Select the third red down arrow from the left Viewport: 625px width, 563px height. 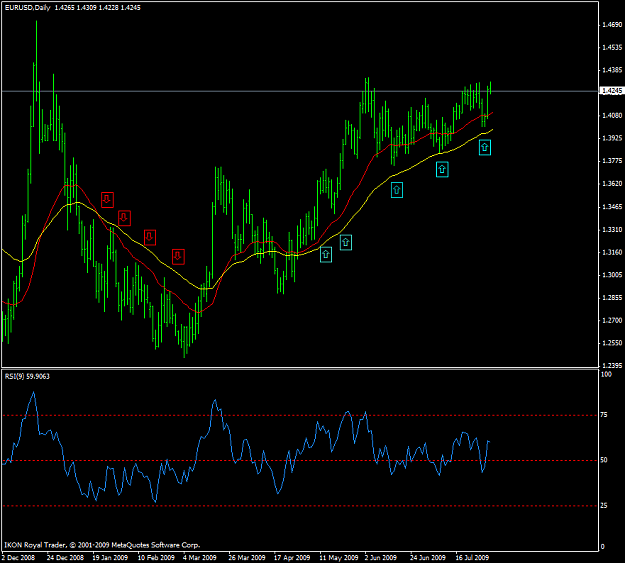[x=149, y=237]
